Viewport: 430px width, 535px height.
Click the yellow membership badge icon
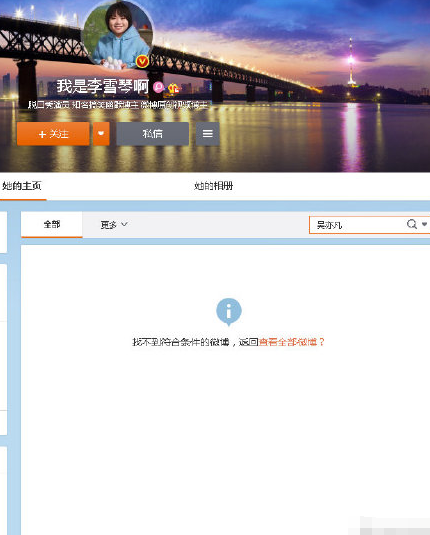coord(173,88)
